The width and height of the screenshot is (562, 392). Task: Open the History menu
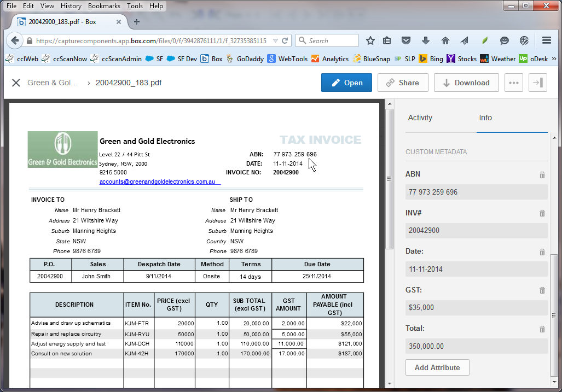[x=71, y=5]
